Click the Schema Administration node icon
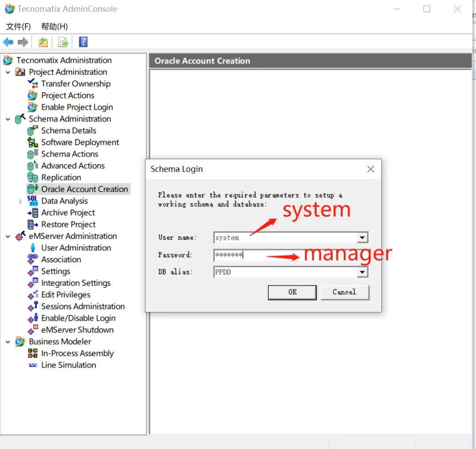The width and height of the screenshot is (476, 449). (x=20, y=118)
